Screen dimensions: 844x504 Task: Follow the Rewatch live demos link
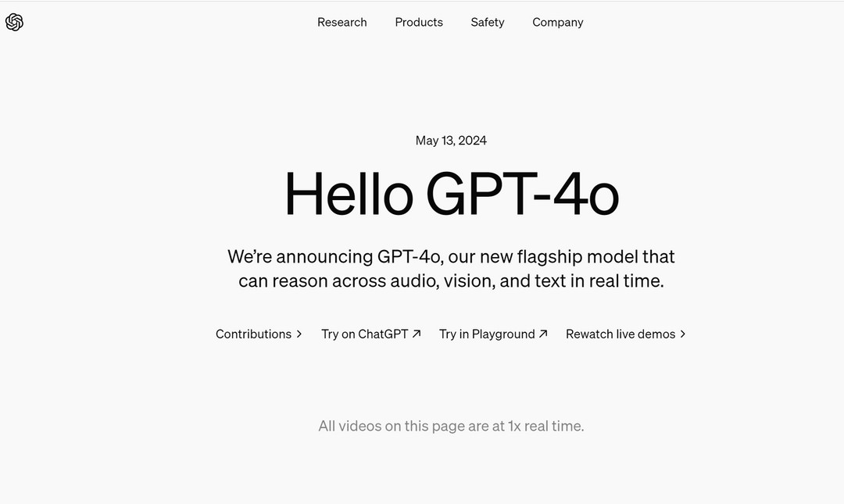625,334
